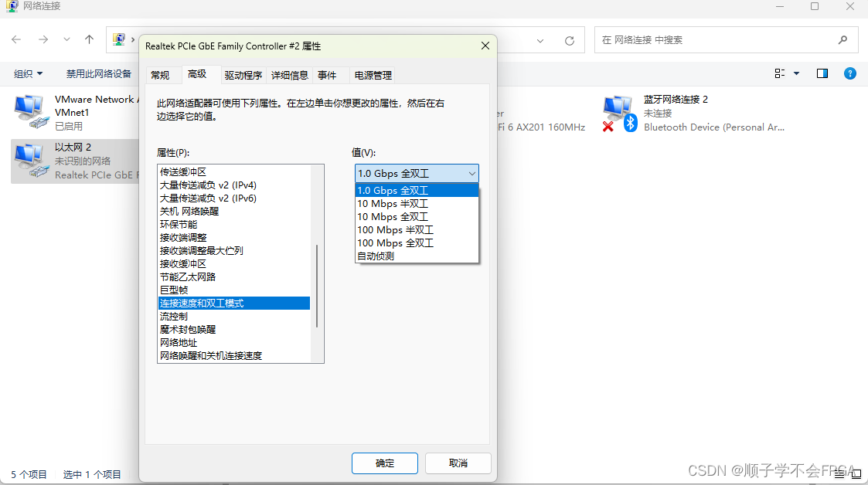Switch to the 详细信息 tab
Screen dimensions: 868x485
click(290, 75)
